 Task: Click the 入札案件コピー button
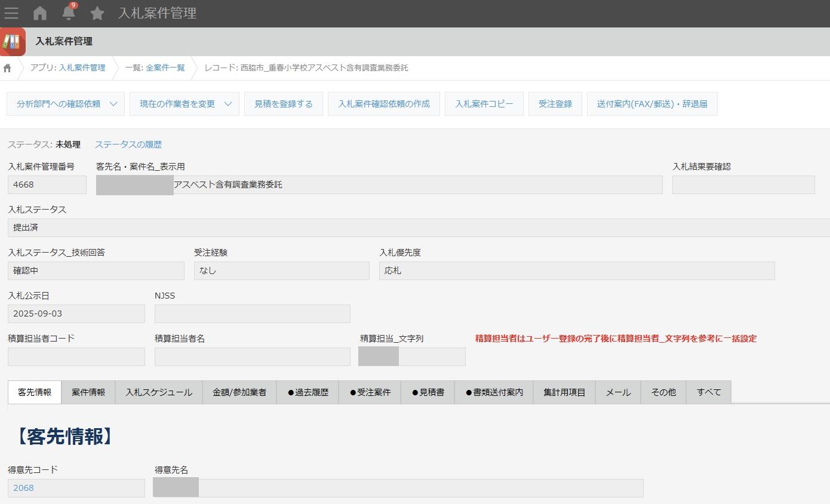(484, 104)
